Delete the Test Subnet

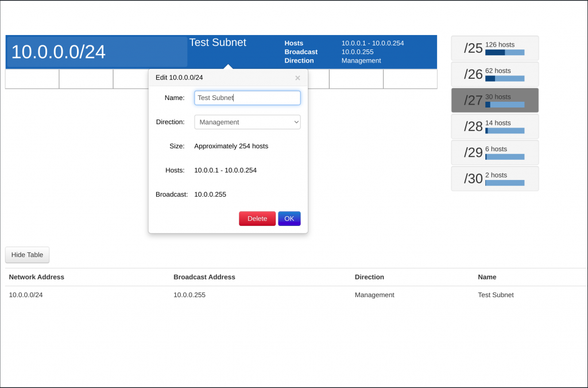pos(257,218)
